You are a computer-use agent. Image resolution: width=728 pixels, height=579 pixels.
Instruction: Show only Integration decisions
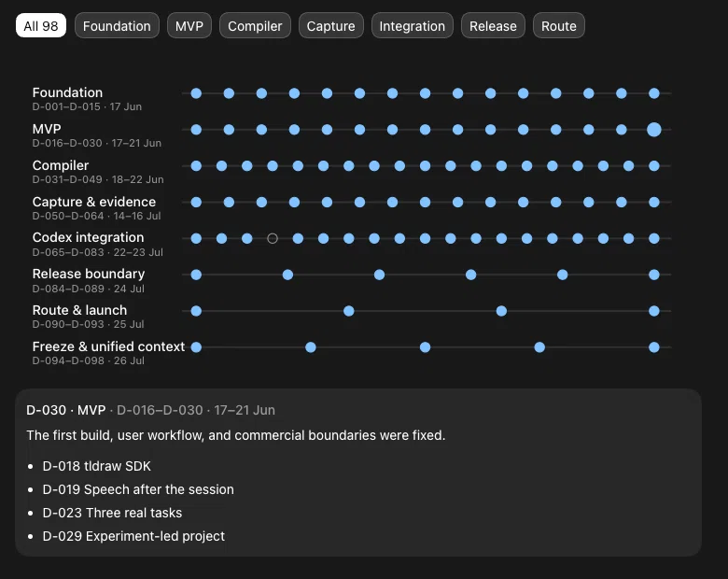[413, 26]
